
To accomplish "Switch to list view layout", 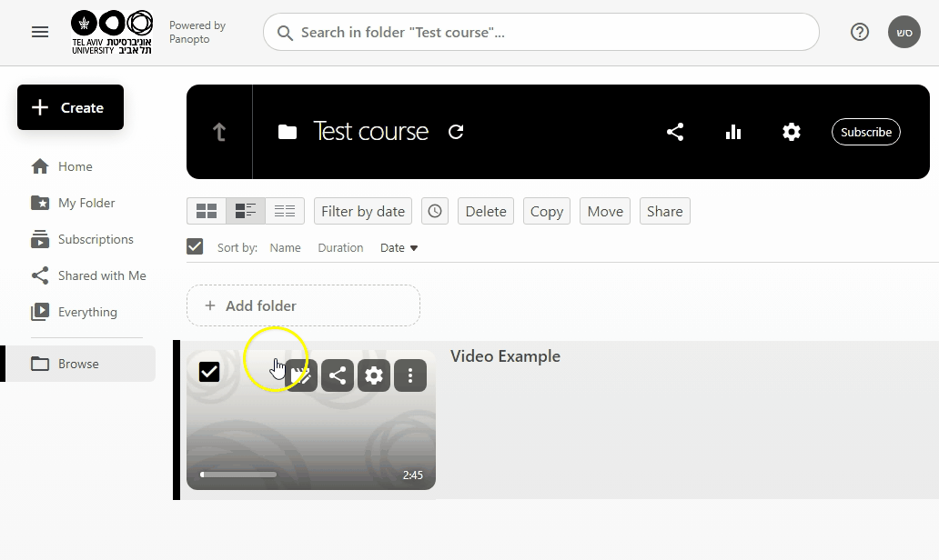I will click(285, 211).
